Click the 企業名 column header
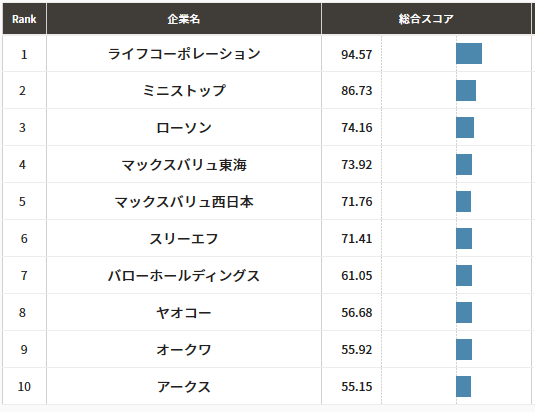Viewport: 535px width, 412px height. pyautogui.click(x=184, y=19)
